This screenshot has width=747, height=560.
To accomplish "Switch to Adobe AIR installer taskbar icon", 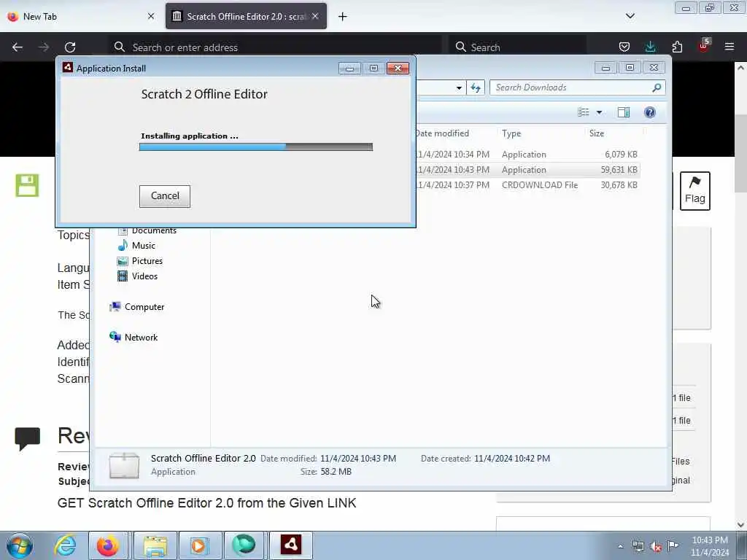I will (291, 545).
